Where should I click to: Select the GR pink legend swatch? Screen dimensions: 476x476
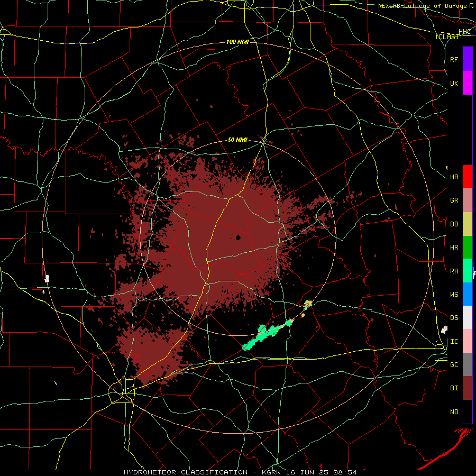(467, 200)
